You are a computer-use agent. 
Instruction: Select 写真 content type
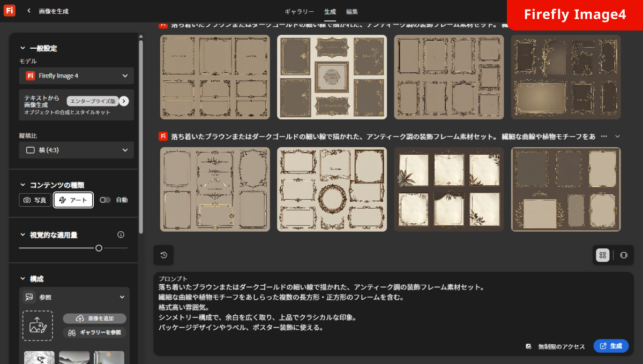coord(35,200)
